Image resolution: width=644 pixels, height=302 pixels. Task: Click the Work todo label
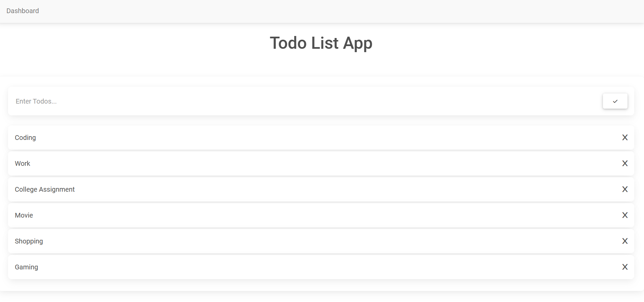[x=22, y=163]
